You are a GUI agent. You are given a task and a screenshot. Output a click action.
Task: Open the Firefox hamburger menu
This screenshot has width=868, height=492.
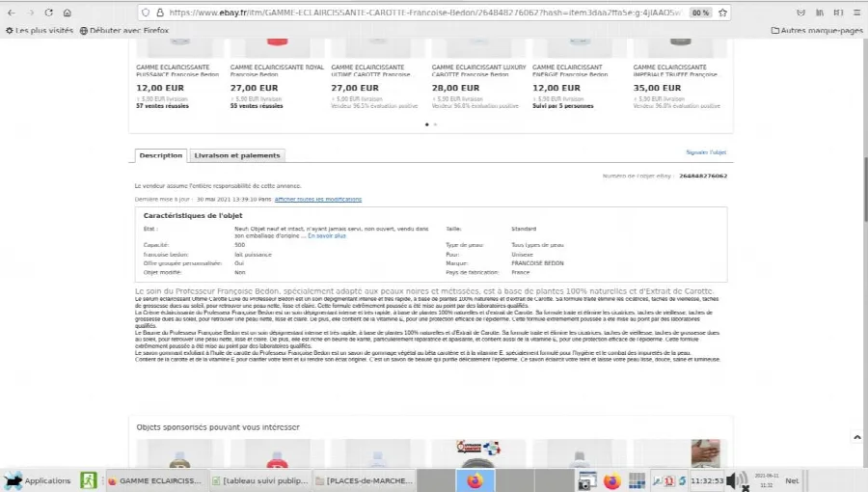point(857,13)
